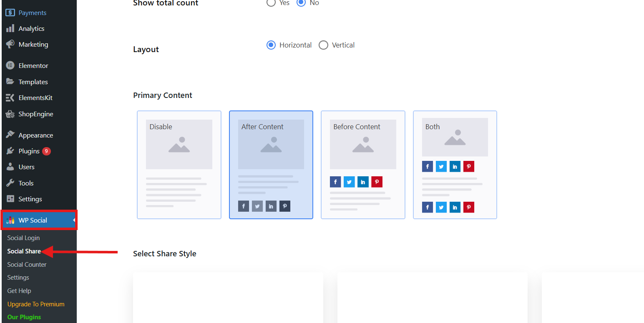Image resolution: width=644 pixels, height=323 pixels.
Task: Open the WP Social menu
Action: click(x=38, y=220)
